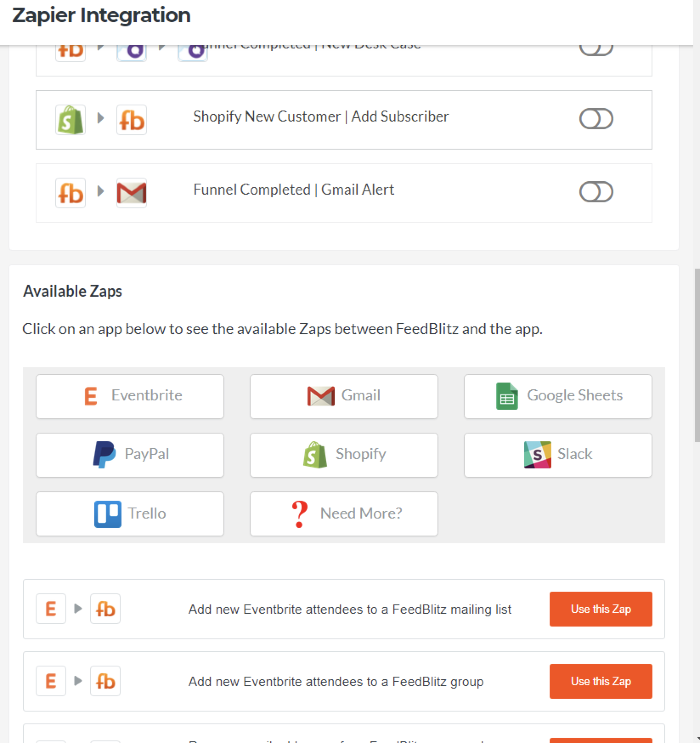Click the Google Sheets green logo
700x743 pixels.
coord(507,396)
